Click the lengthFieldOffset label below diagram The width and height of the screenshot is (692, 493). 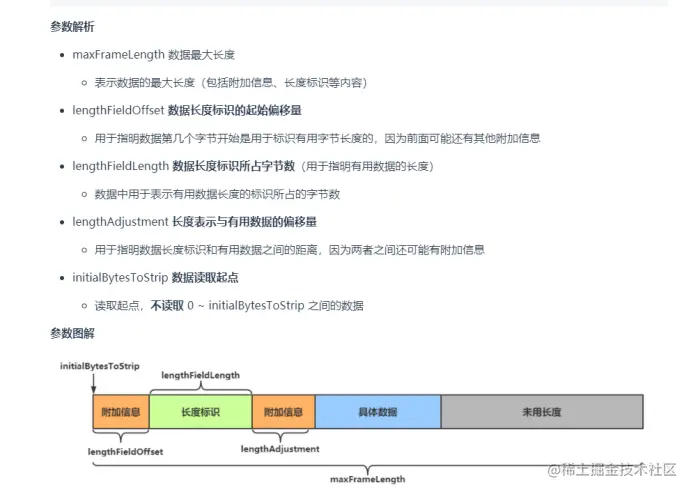coord(125,452)
